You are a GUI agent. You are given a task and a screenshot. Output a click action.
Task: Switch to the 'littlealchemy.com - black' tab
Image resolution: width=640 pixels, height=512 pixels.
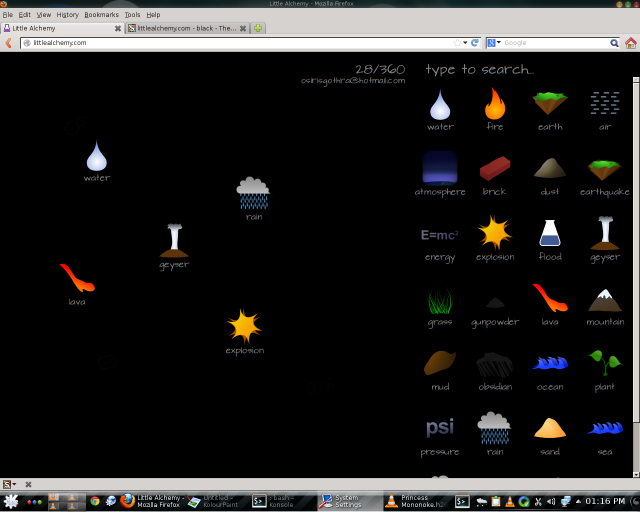tap(185, 29)
